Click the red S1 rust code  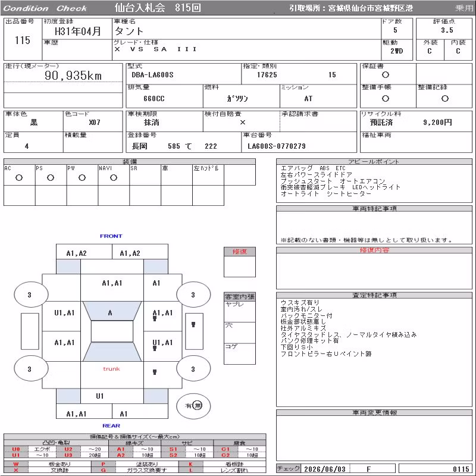click(x=173, y=449)
